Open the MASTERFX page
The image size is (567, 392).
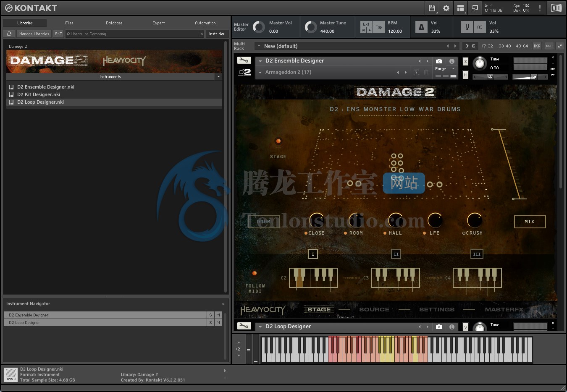[504, 309]
